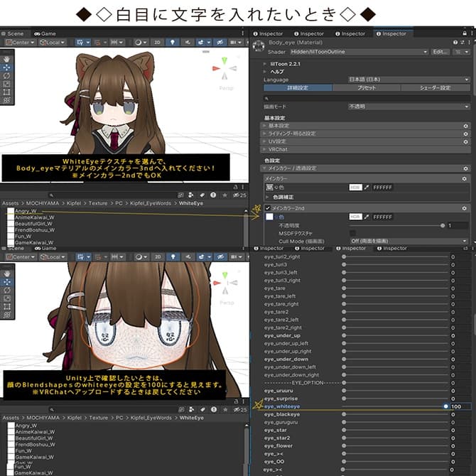Expand the ヘルプ foldout
The height and width of the screenshot is (476, 476).
265,72
